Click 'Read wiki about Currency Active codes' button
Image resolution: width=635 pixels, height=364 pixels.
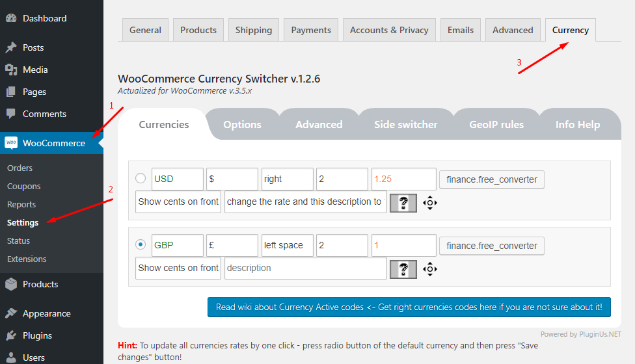click(x=409, y=307)
